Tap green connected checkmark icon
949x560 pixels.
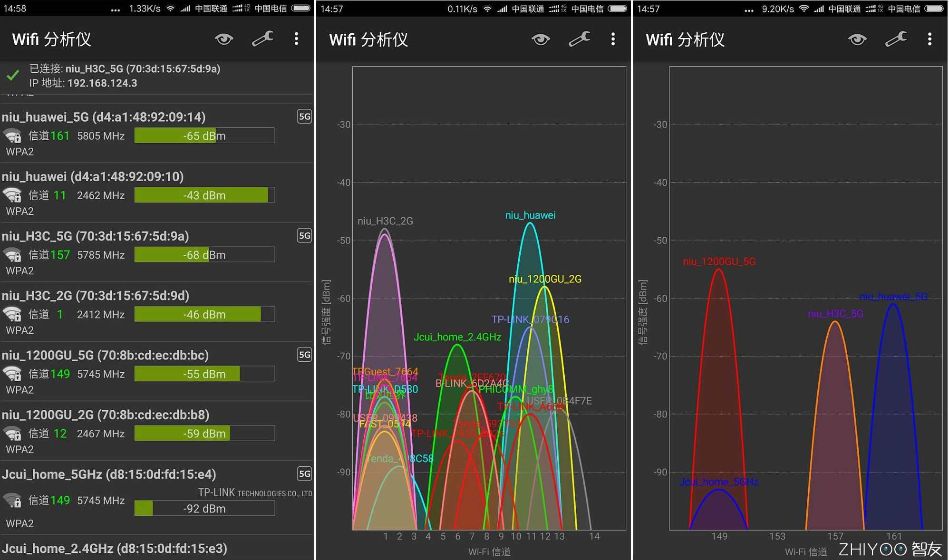point(13,75)
